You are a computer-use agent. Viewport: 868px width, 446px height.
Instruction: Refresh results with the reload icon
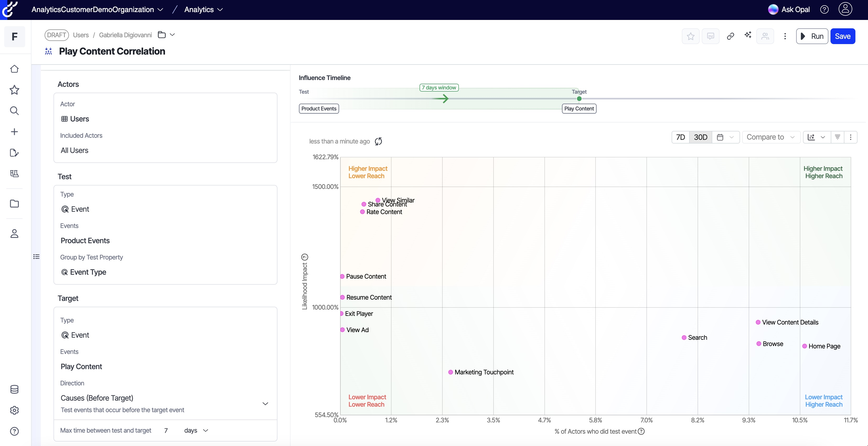tap(378, 141)
